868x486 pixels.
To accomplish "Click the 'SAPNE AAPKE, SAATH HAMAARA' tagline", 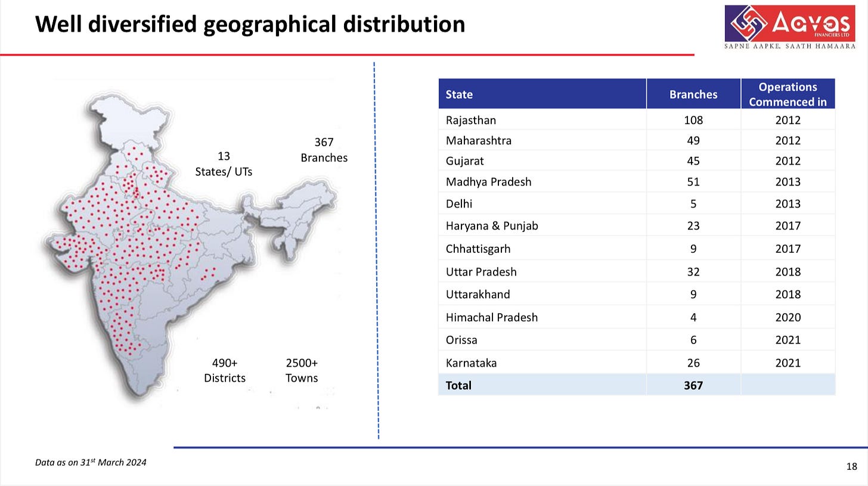I will pos(790,47).
